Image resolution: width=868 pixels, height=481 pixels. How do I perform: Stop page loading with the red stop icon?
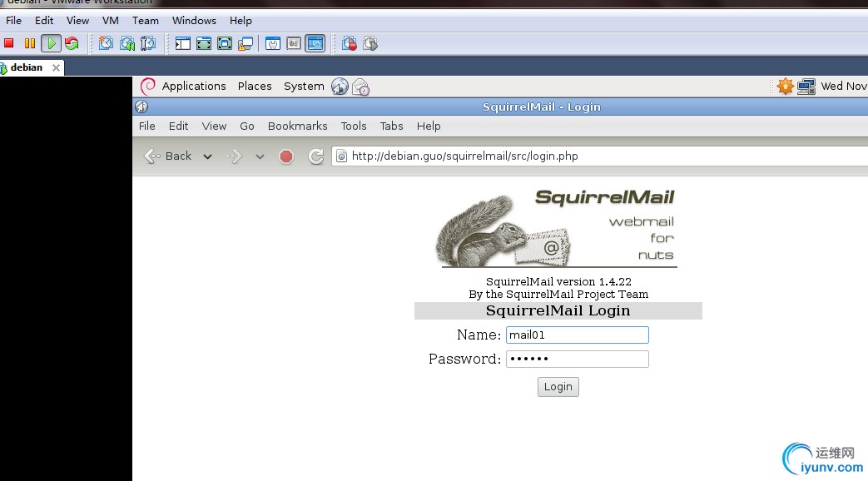tap(286, 156)
